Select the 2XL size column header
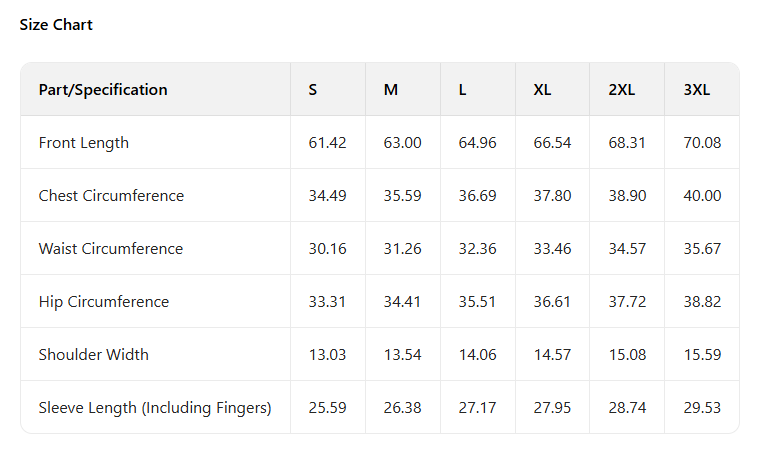The width and height of the screenshot is (761, 451). (621, 90)
